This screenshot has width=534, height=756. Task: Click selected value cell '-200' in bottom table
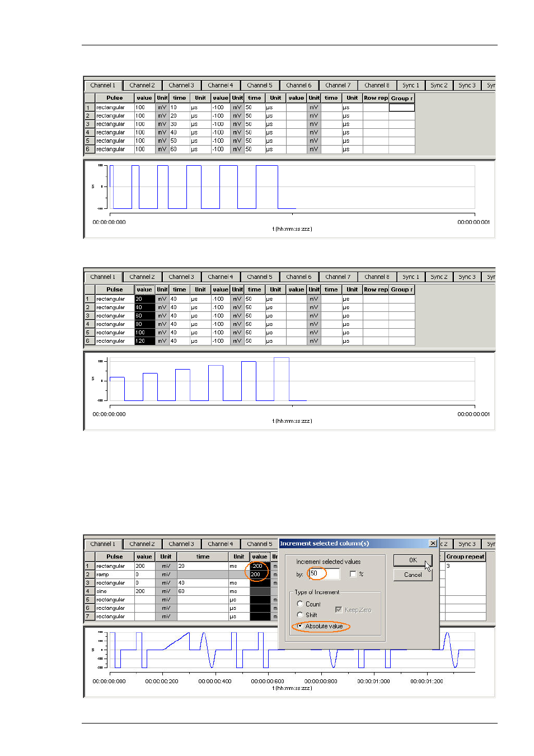click(x=260, y=566)
